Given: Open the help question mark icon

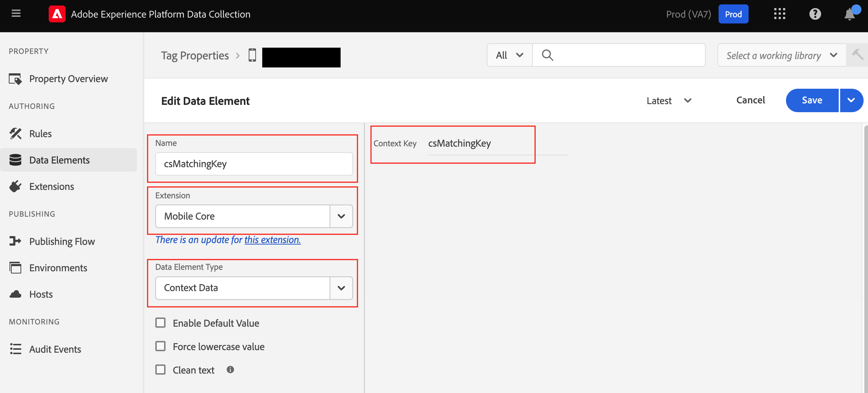Looking at the screenshot, I should (815, 14).
